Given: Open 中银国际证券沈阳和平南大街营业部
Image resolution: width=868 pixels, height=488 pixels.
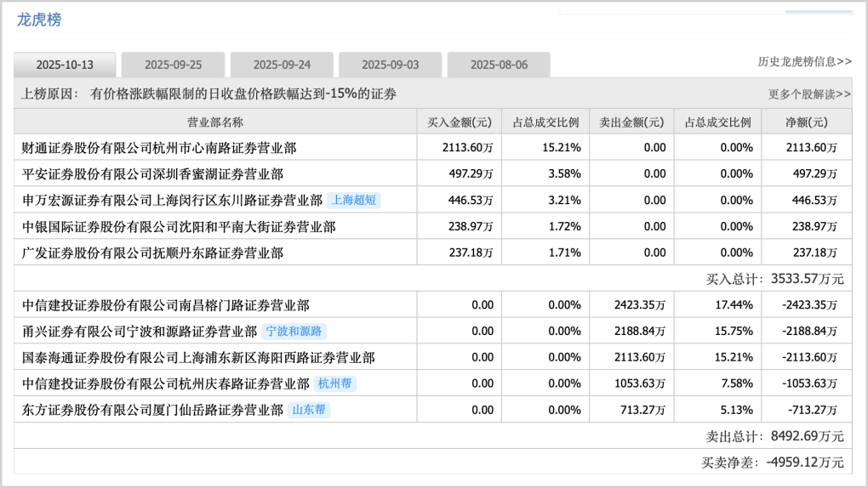Looking at the screenshot, I should 179,227.
